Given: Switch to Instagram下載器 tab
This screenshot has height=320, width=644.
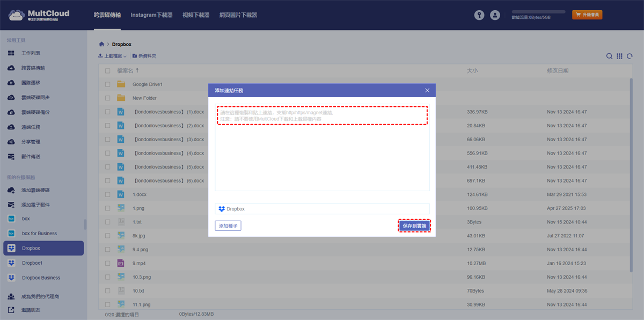Looking at the screenshot, I should click(x=151, y=15).
